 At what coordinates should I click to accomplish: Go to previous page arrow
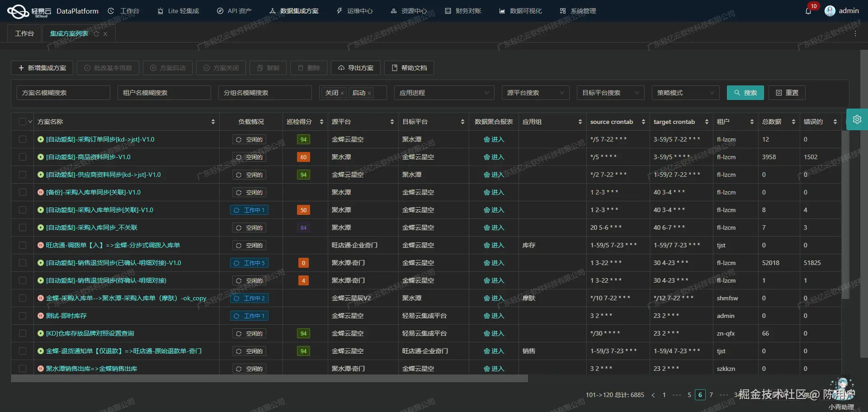click(x=653, y=395)
